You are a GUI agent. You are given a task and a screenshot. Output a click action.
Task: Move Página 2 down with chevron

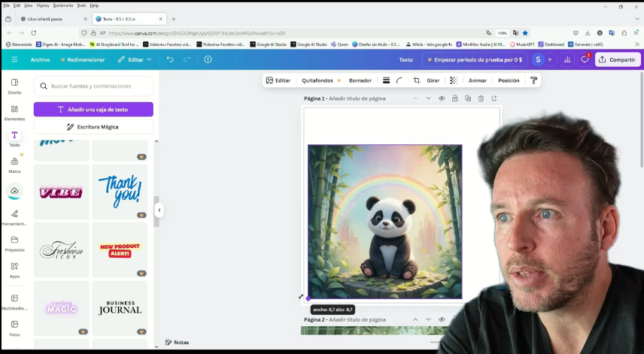click(x=428, y=319)
